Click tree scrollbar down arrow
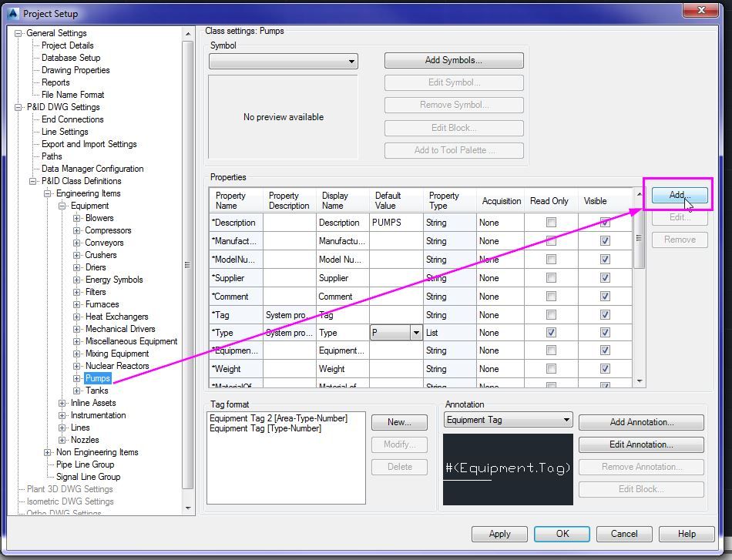Viewport: 732px width, 560px height. point(188,508)
